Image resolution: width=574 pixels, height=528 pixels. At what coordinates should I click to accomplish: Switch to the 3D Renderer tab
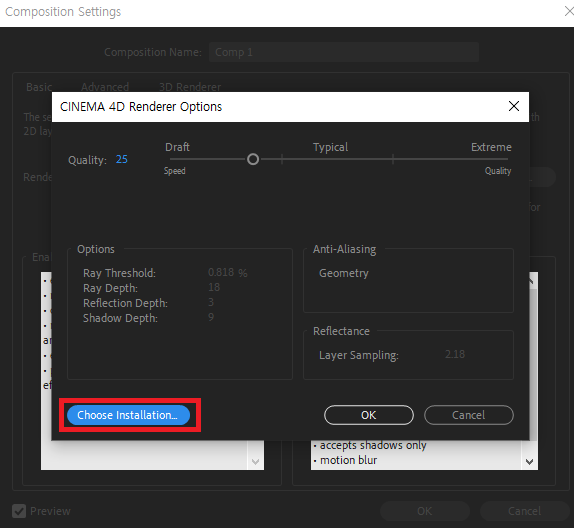pos(190,87)
